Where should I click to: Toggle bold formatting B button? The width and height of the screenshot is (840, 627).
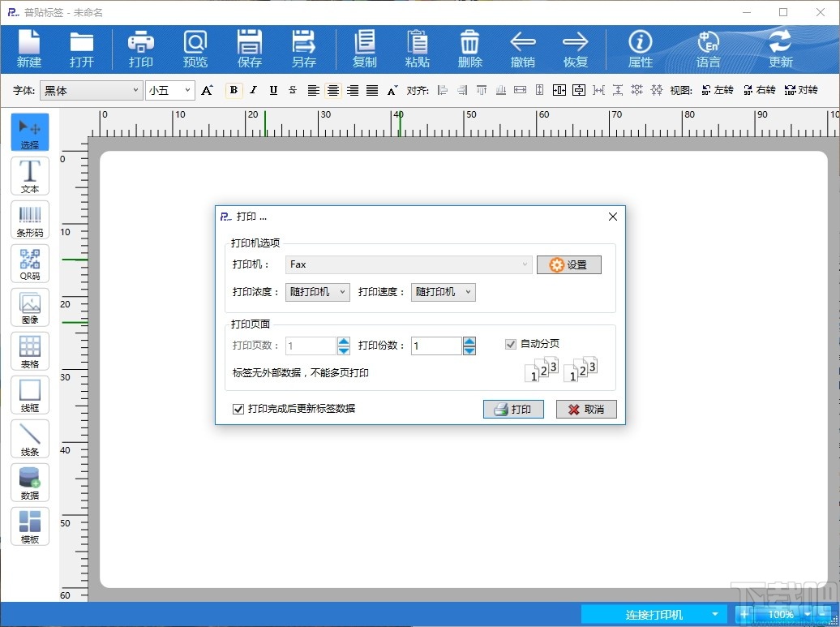pos(234,90)
